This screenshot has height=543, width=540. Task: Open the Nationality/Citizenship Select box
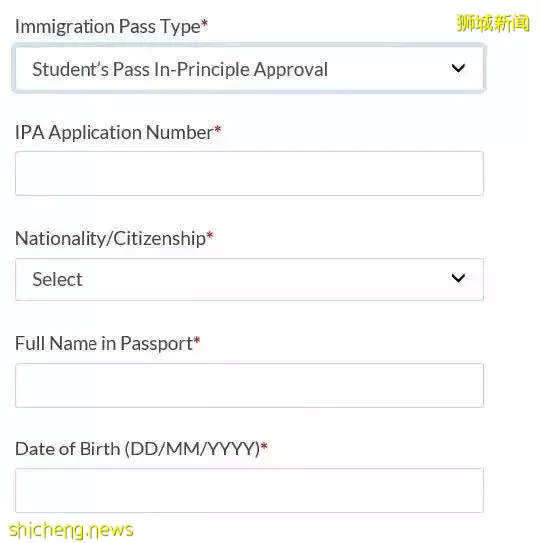pos(249,279)
